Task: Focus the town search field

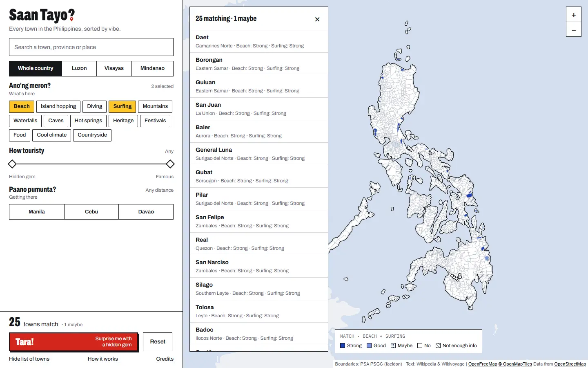Action: 91,47
